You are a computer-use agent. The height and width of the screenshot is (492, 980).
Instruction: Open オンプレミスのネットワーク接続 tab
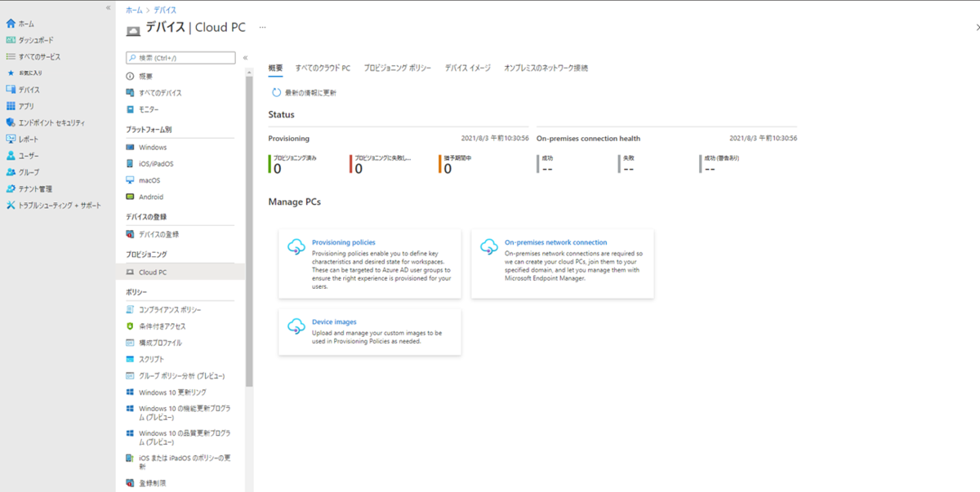tap(546, 68)
